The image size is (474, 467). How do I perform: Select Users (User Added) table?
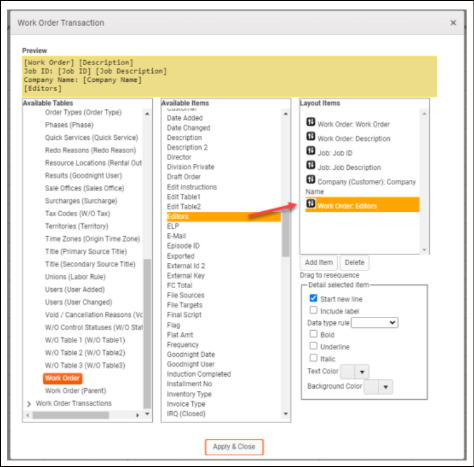tap(75, 290)
